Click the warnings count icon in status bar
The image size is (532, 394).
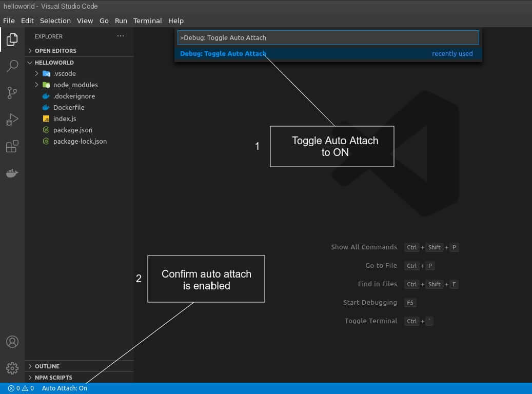[x=25, y=388]
